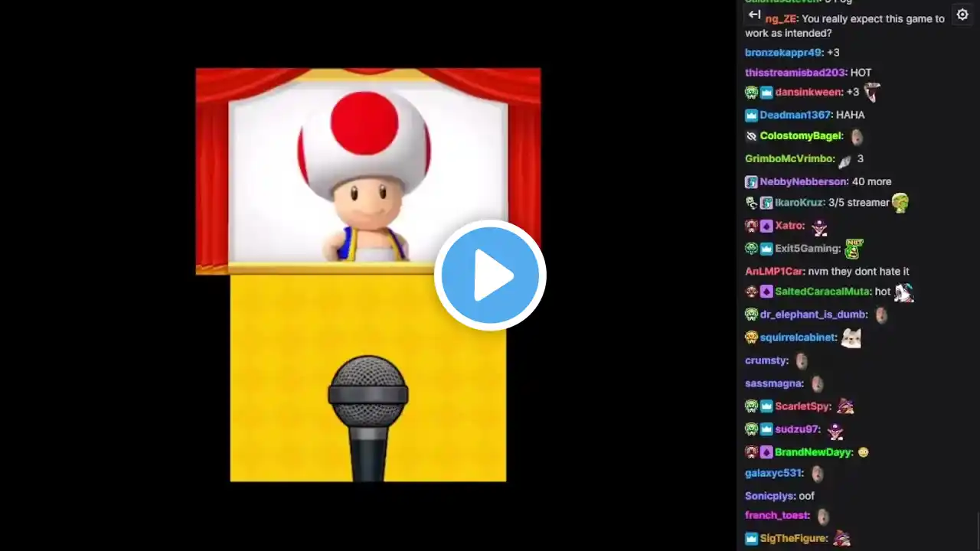Click the message text "nvm they dont hate it"
The height and width of the screenshot is (551, 980).
859,272
